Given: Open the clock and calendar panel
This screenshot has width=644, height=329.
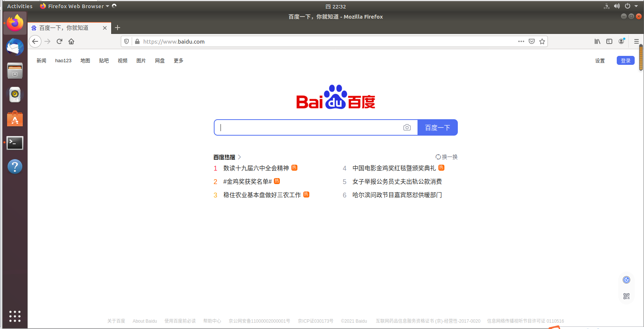Looking at the screenshot, I should [335, 6].
